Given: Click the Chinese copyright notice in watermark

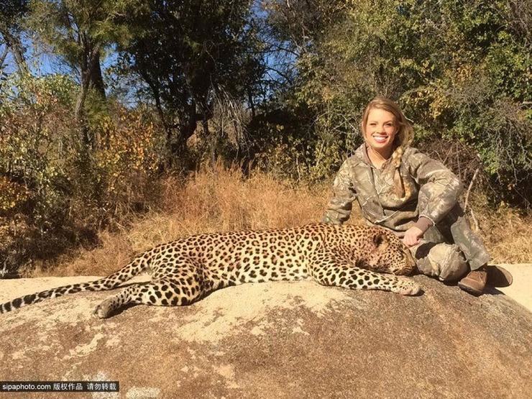Looking at the screenshot, I should coord(85,387).
